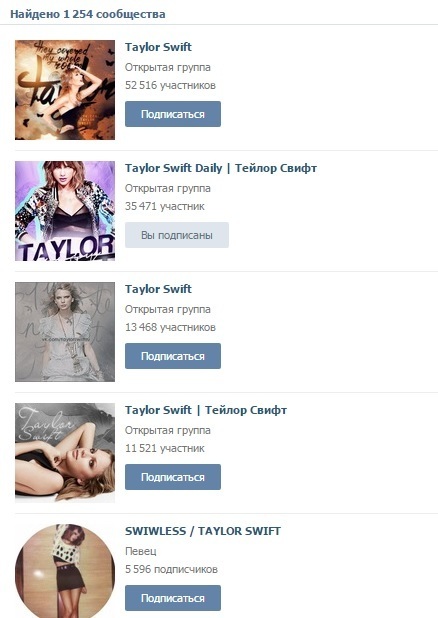The width and height of the screenshot is (438, 618).
Task: Open the black-and-white avatar with cursive script
Action: pos(65,453)
